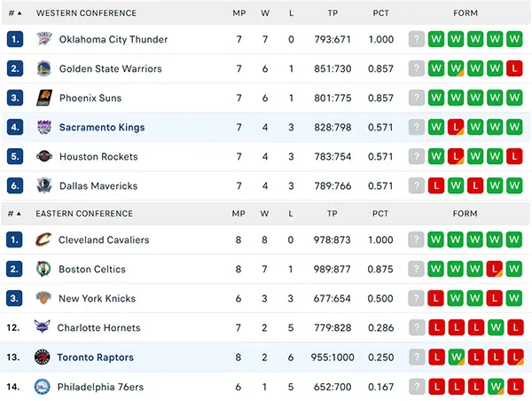Click the Golden State Warriors logo
The image size is (532, 401).
point(44,68)
